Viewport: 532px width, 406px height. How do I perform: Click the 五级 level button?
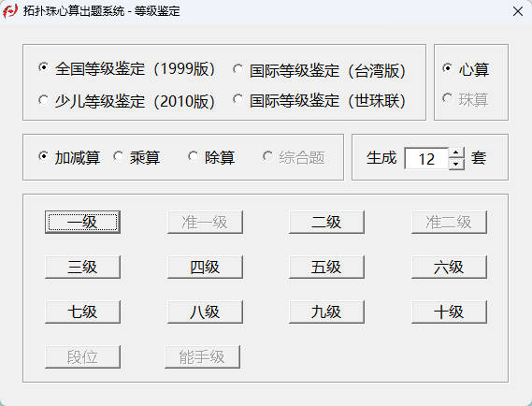(326, 268)
